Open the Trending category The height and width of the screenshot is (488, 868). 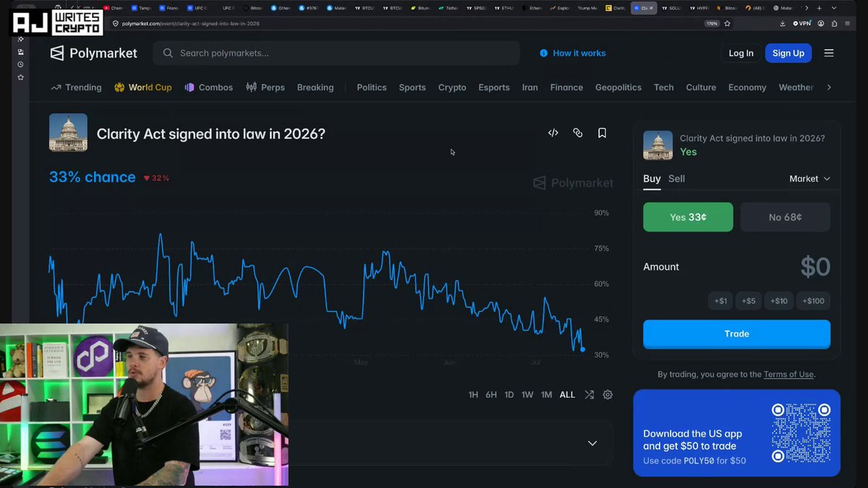(76, 87)
